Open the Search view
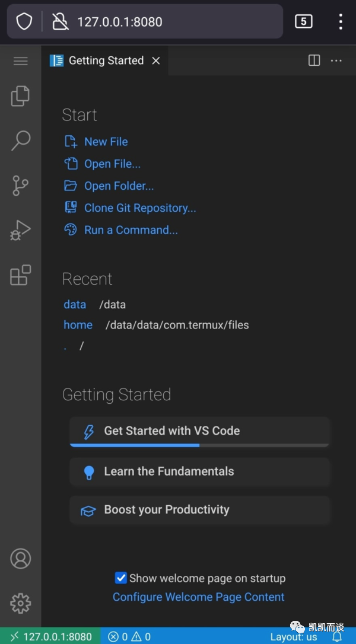This screenshot has height=644, width=356. coord(21,141)
